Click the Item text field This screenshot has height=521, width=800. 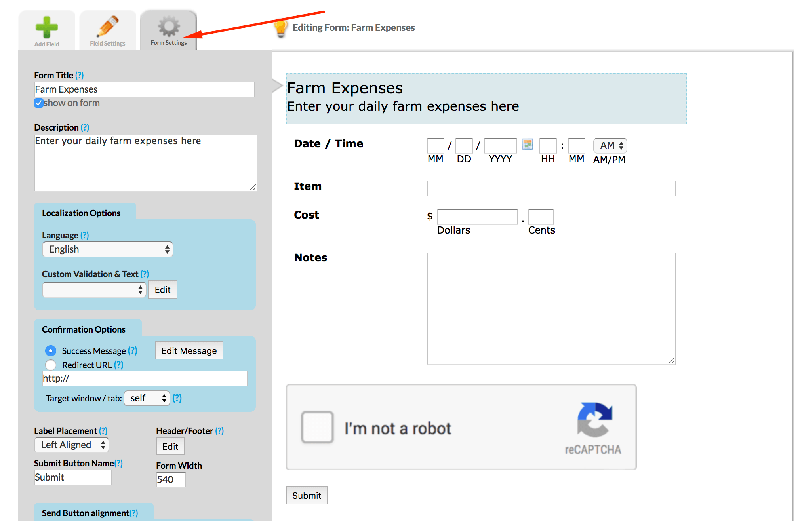[552, 188]
